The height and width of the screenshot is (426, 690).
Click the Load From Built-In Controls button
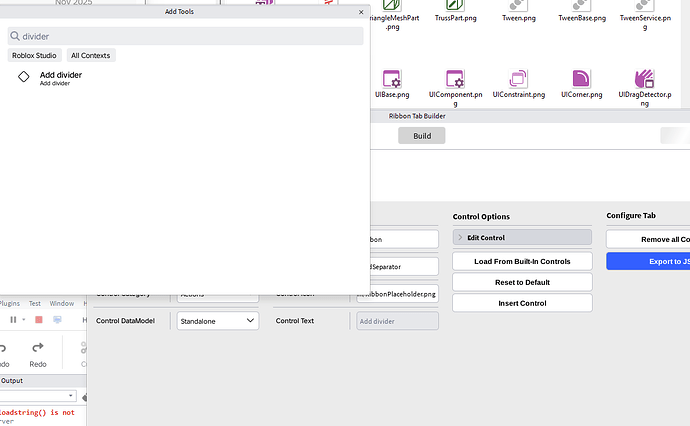click(x=522, y=261)
